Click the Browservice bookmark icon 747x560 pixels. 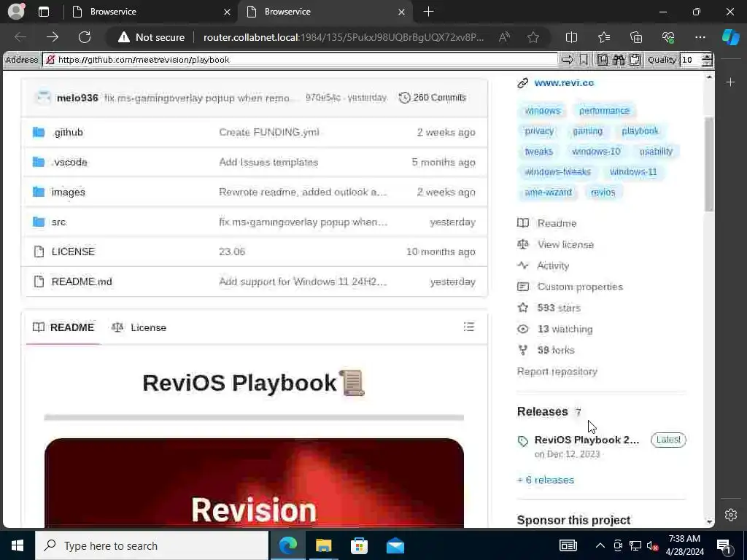click(x=584, y=60)
